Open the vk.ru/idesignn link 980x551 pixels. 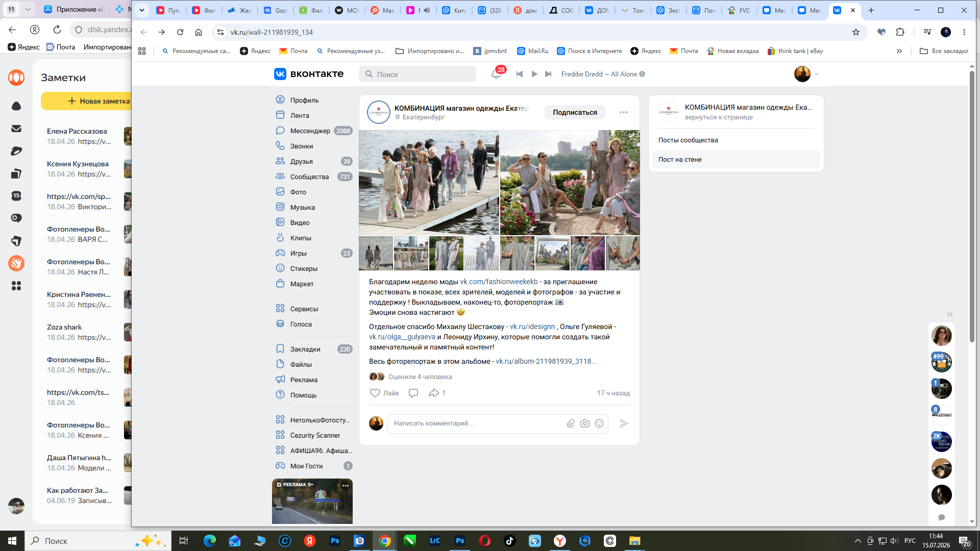click(532, 327)
